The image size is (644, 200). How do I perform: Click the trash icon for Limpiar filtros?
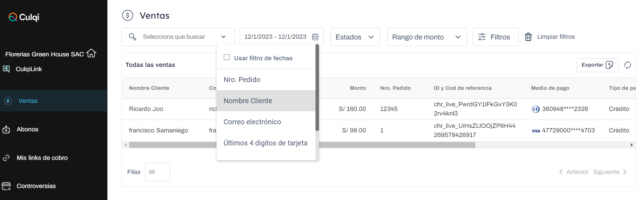click(x=528, y=37)
